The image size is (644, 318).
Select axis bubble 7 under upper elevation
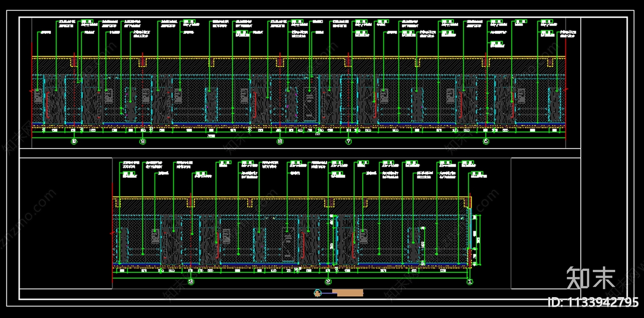(x=349, y=141)
